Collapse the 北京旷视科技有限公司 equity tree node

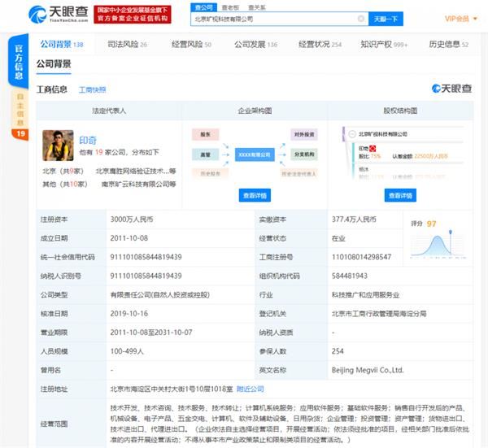pos(351,133)
